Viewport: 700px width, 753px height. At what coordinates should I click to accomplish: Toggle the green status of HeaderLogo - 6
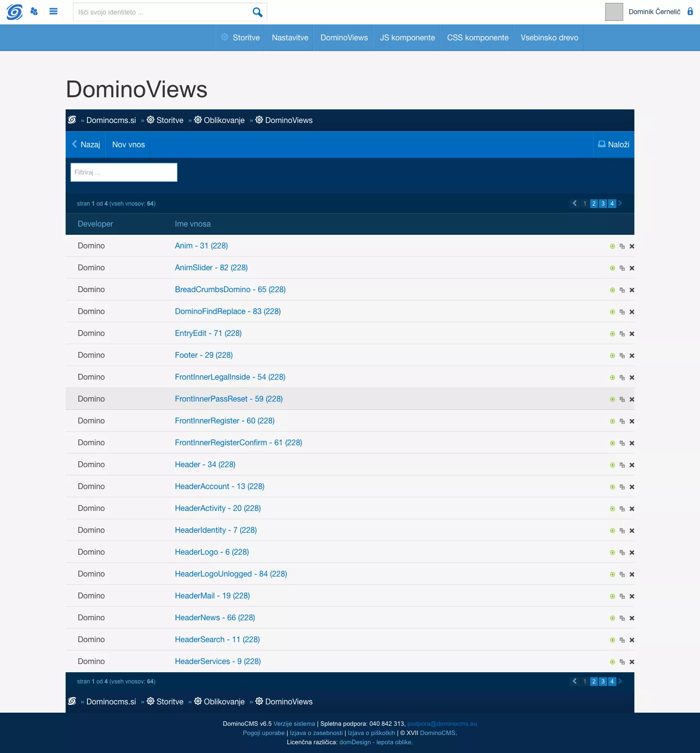click(612, 552)
